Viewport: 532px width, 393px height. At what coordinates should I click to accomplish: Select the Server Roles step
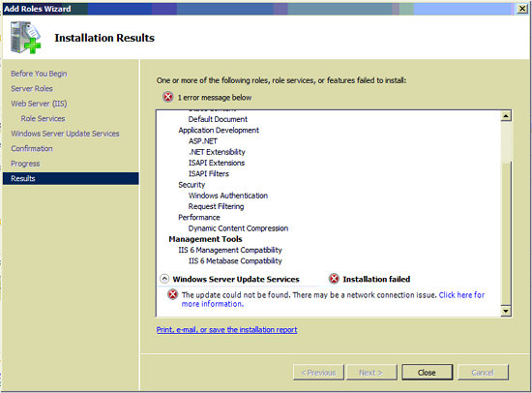[32, 89]
